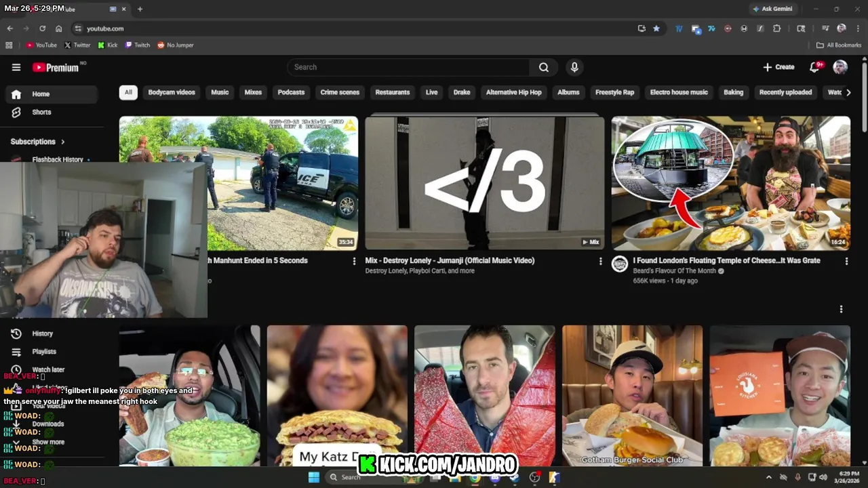Screen dimensions: 868x488
Task: Select Albums filter chip
Action: (568, 92)
